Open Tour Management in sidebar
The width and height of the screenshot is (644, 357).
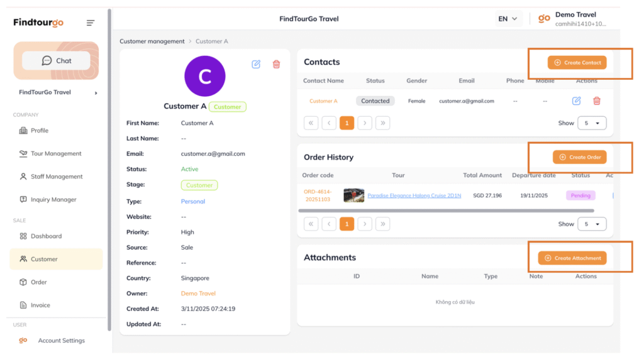56,153
